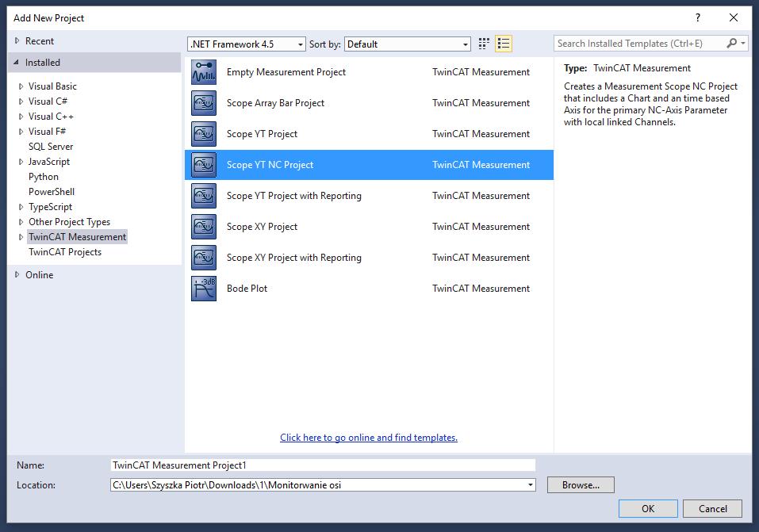Click Scope XY Project with Reporting icon

point(204,258)
